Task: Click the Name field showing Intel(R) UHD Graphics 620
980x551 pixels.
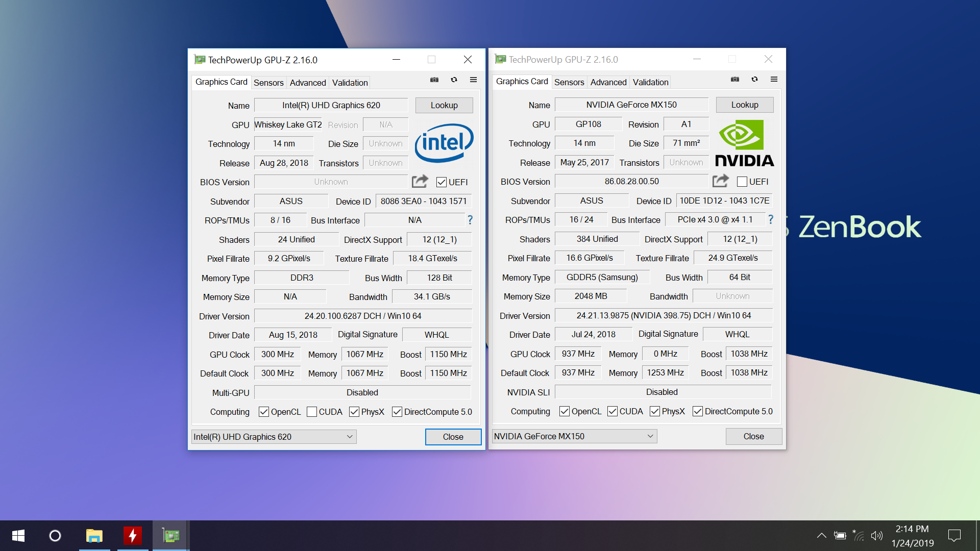Action: click(331, 105)
